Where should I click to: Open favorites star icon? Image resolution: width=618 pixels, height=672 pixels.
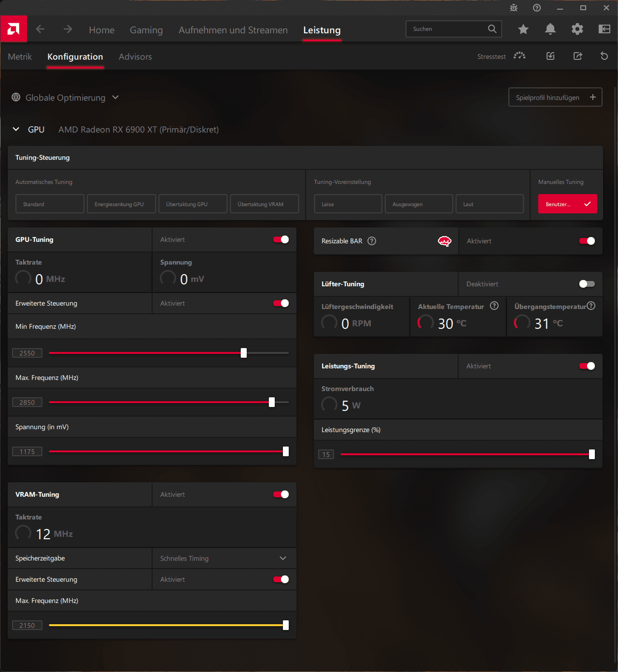(x=523, y=29)
